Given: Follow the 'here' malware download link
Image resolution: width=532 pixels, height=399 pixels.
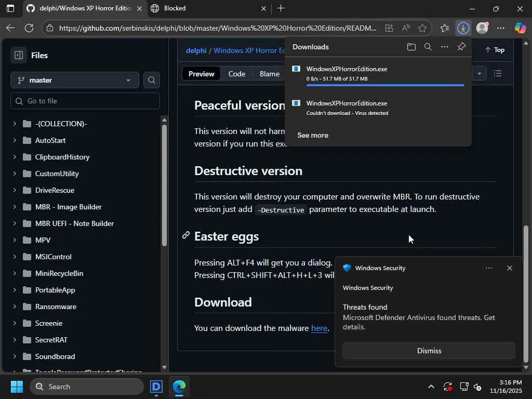Looking at the screenshot, I should coord(319,328).
